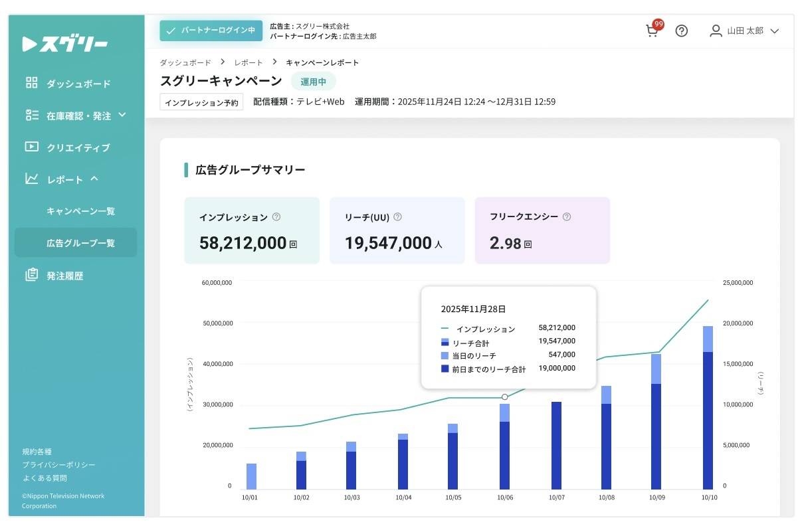
Task: Click the info icon next to インプレッション
Action: [276, 217]
